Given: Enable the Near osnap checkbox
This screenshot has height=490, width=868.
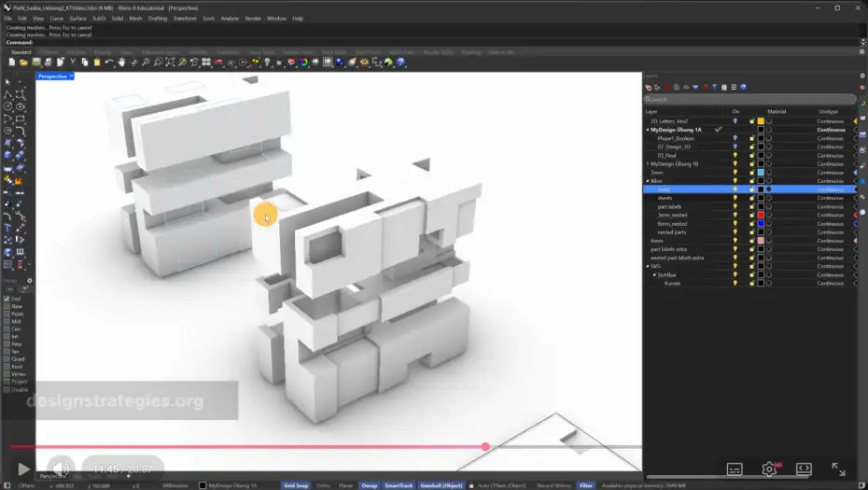Looking at the screenshot, I should (7, 306).
